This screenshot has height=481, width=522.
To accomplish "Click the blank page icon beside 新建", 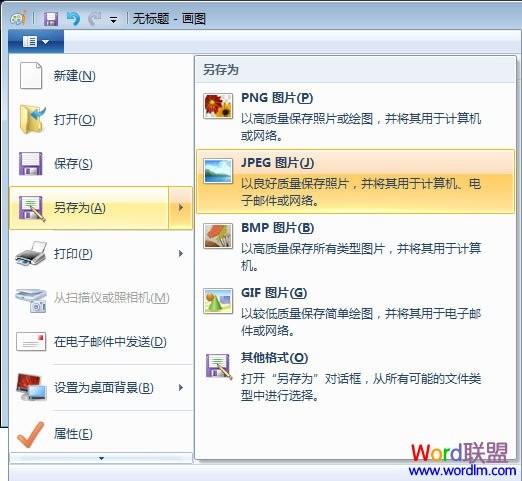I will pos(31,76).
